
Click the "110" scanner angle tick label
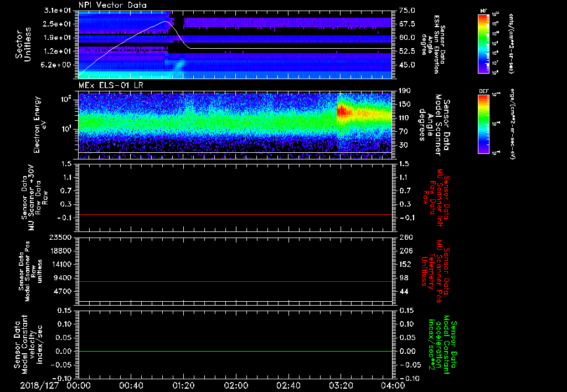tap(405, 118)
